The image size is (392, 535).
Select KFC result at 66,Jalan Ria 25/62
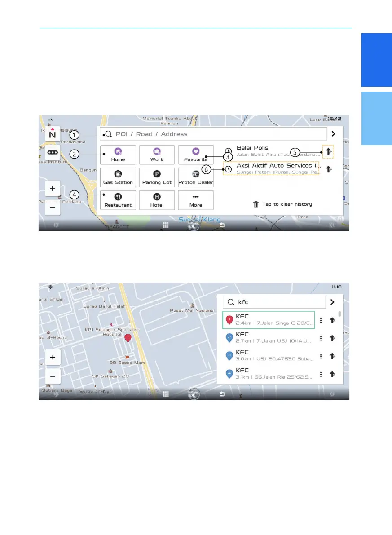[x=269, y=374]
